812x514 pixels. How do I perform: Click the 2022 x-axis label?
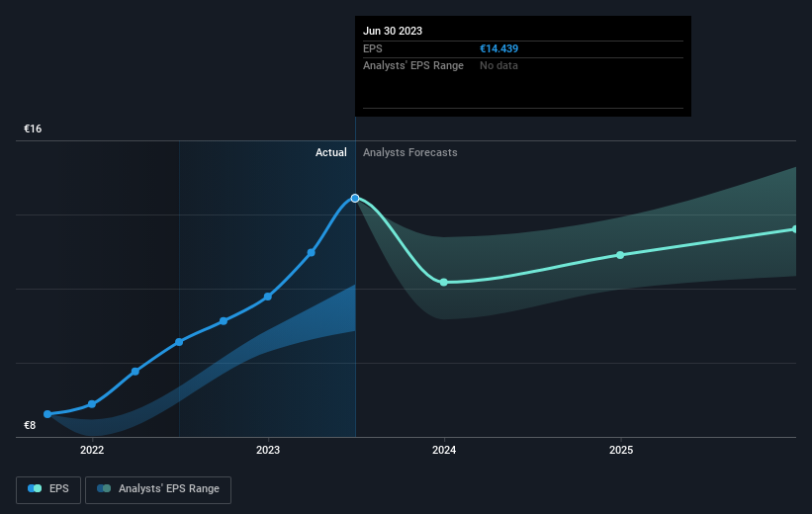tap(92, 451)
